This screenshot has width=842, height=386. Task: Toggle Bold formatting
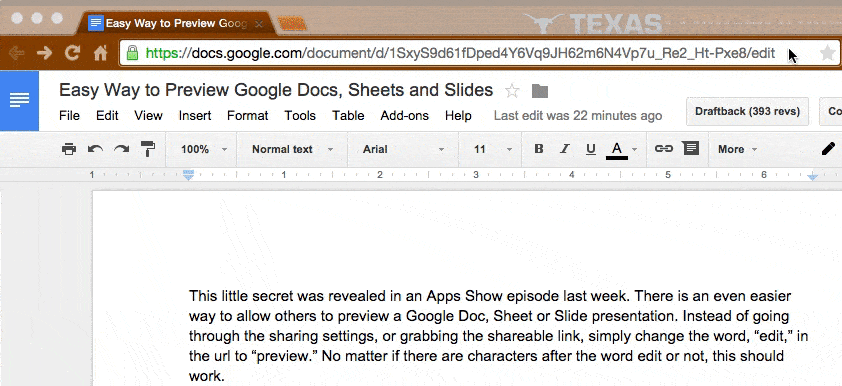539,149
